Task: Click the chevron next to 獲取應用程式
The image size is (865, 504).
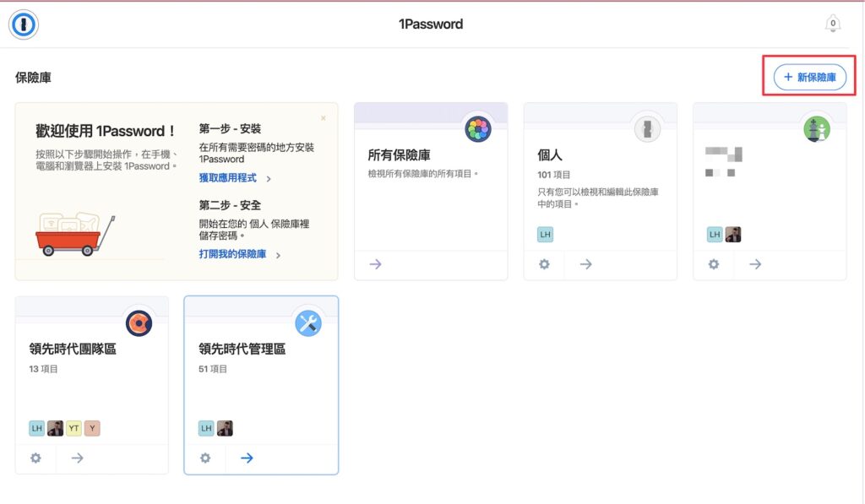Action: click(x=269, y=179)
